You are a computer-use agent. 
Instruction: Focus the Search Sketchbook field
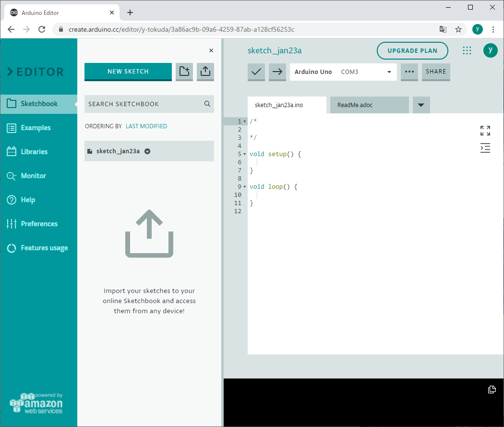[x=149, y=104]
